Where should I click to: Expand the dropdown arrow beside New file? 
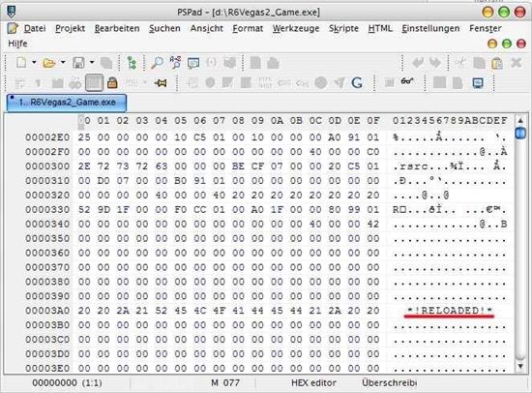34,63
